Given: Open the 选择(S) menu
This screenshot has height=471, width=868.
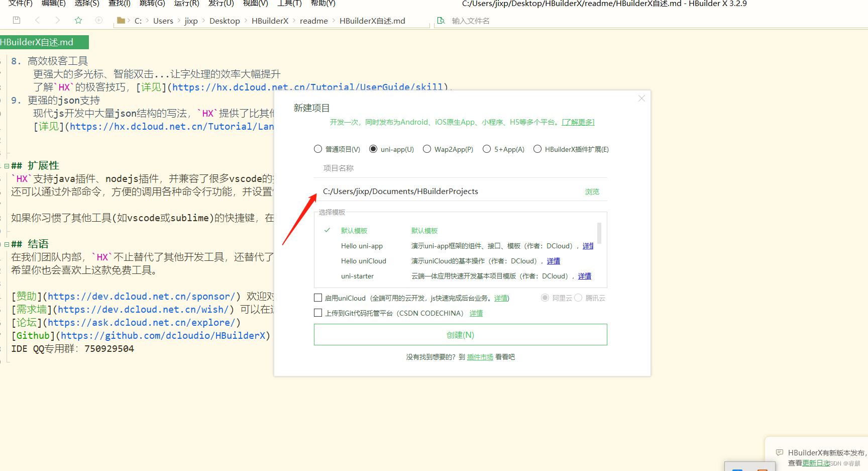Looking at the screenshot, I should click(87, 4).
